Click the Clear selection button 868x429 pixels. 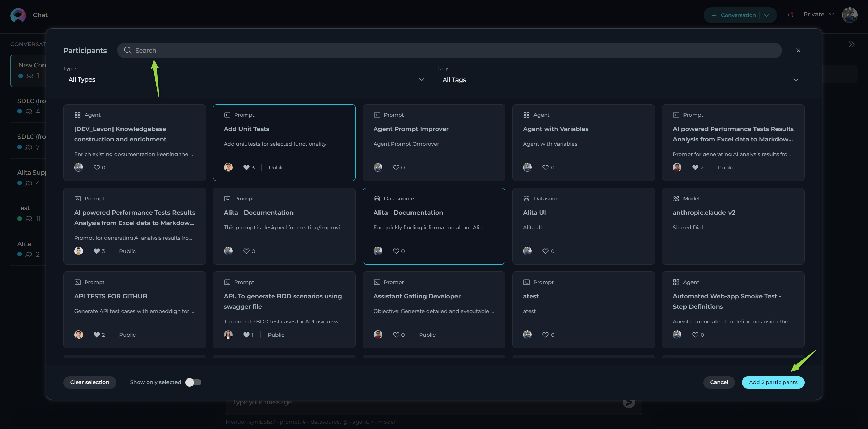pos(89,382)
